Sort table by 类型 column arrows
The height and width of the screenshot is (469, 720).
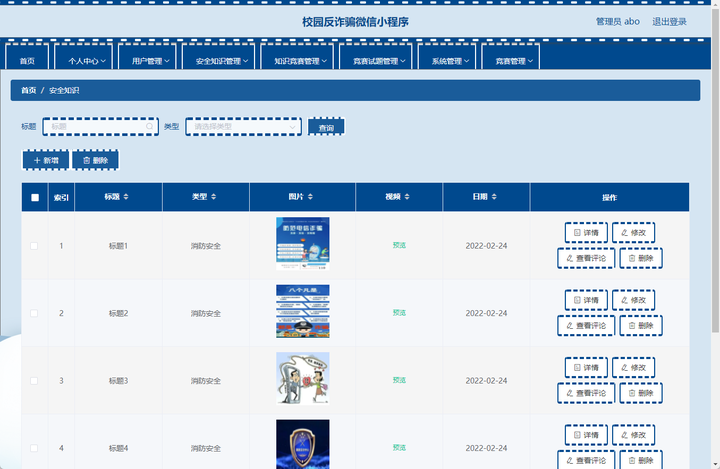(214, 197)
